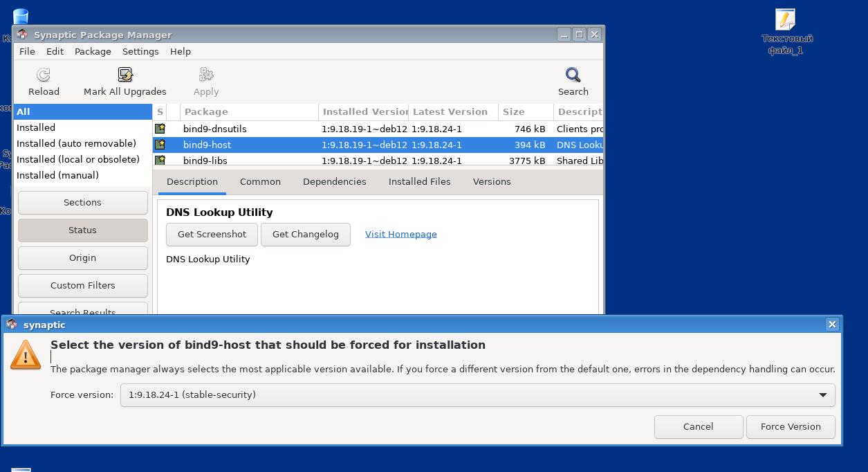Click the 3775 kB size cell
868x472 pixels.
tap(527, 161)
